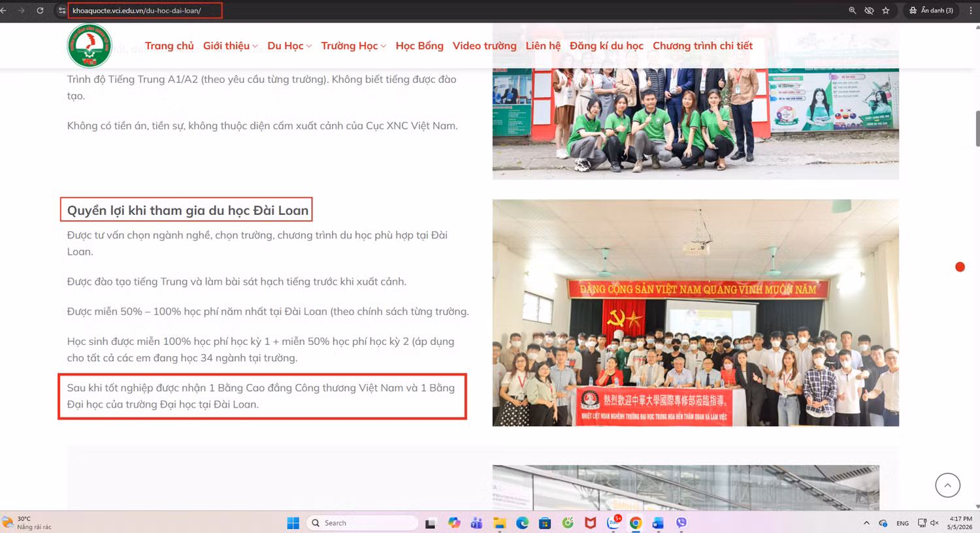Open Microsoft Teams in the taskbar
This screenshot has width=980, height=533.
click(x=476, y=523)
